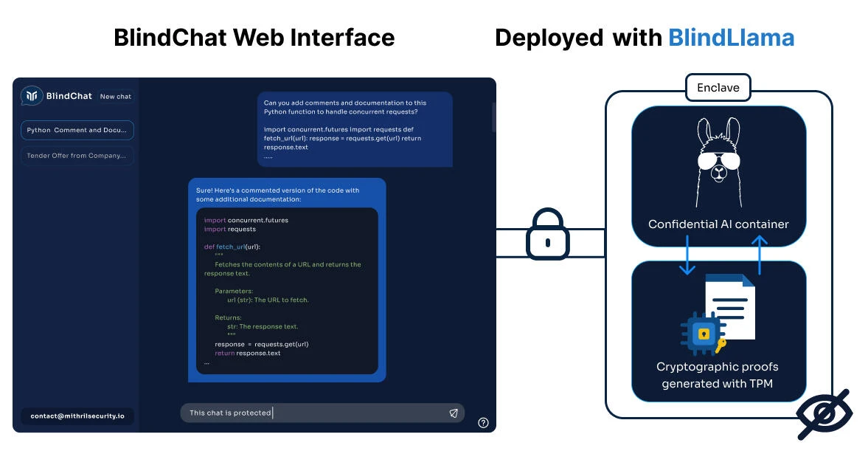Click the down arrow between containers
This screenshot has height=451, width=868.
pyautogui.click(x=687, y=255)
